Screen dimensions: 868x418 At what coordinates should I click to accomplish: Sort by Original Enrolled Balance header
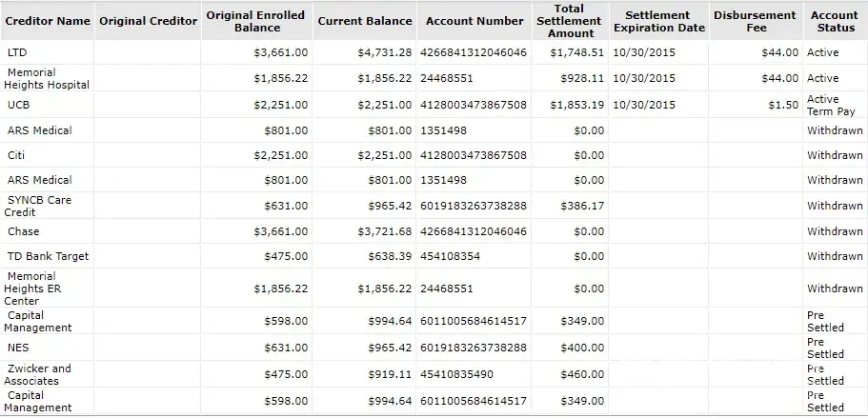coord(255,21)
